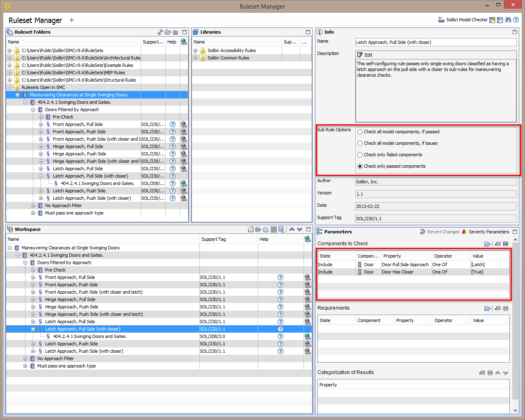This screenshot has width=525, height=420.
Task: Click the refresh icon in Ruleset Folders header
Action: (x=160, y=32)
